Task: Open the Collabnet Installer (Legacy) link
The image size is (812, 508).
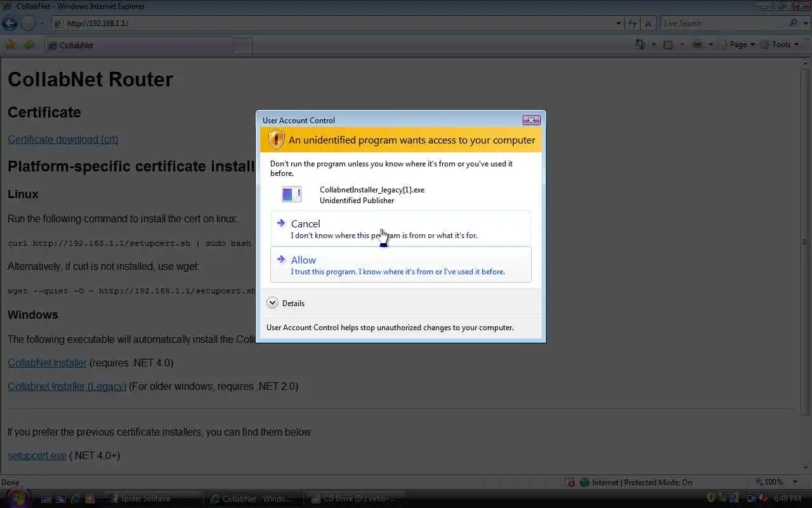Action: click(67, 386)
